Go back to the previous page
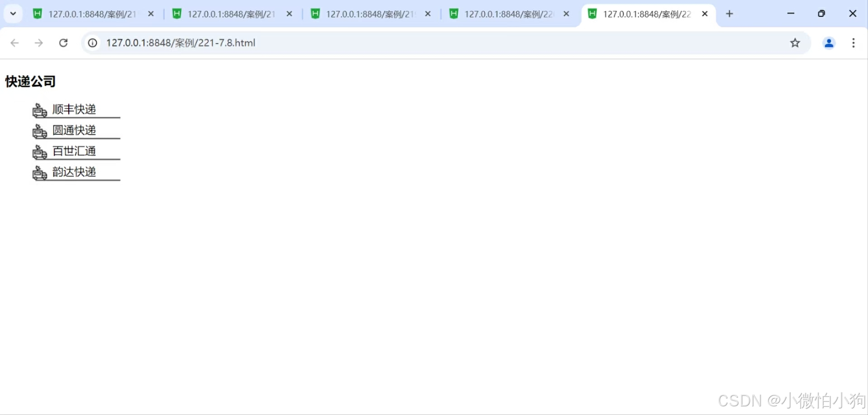This screenshot has height=415, width=868. pyautogui.click(x=14, y=43)
